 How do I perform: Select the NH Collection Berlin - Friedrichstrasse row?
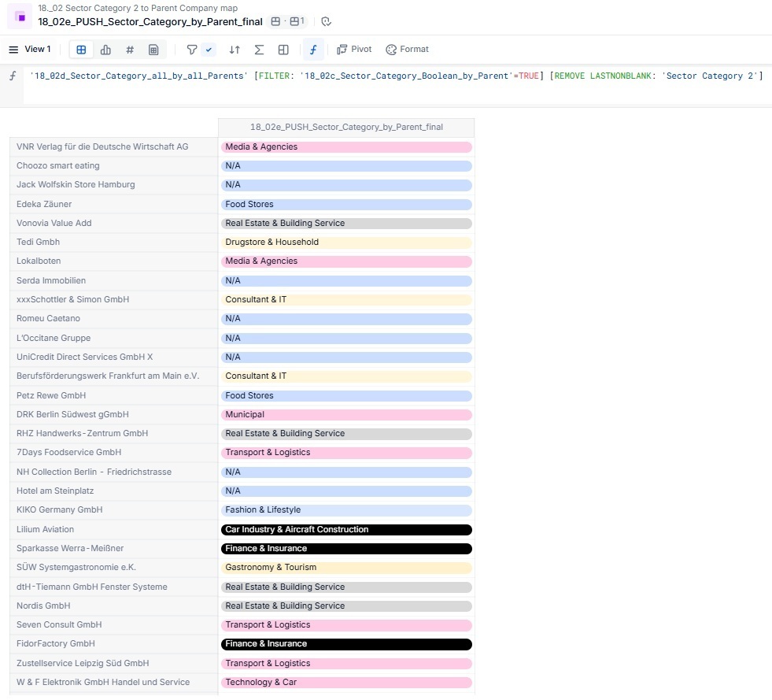(114, 472)
